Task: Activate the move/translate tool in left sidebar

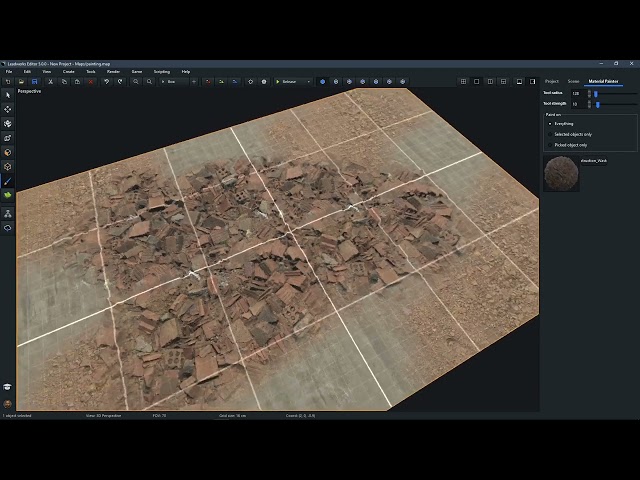Action: (7, 109)
